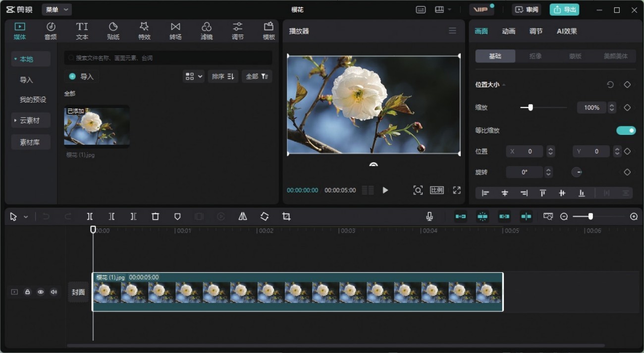644x353 pixels.
Task: Lock the main video track
Action: (27, 292)
